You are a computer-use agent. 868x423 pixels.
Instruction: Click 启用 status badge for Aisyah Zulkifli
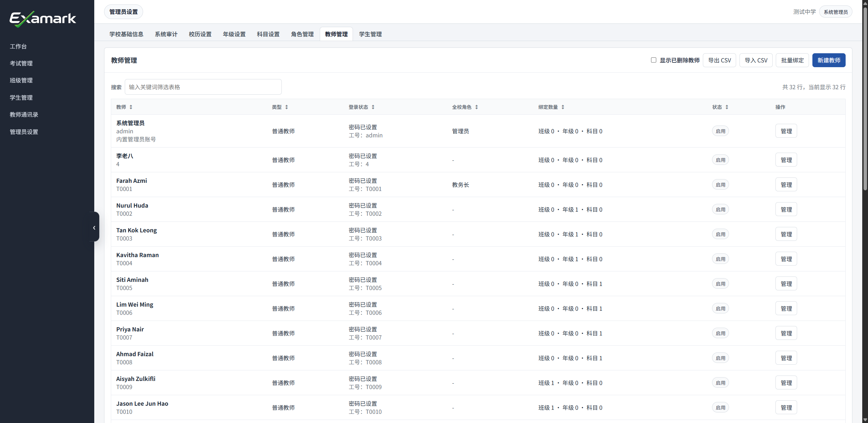click(x=721, y=383)
